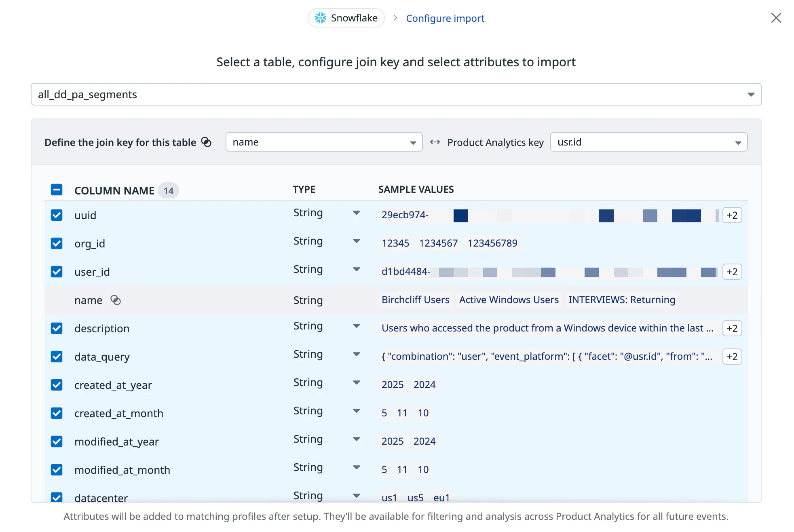The height and width of the screenshot is (532, 794).
Task: Click the Snowflake logo icon
Action: (320, 18)
